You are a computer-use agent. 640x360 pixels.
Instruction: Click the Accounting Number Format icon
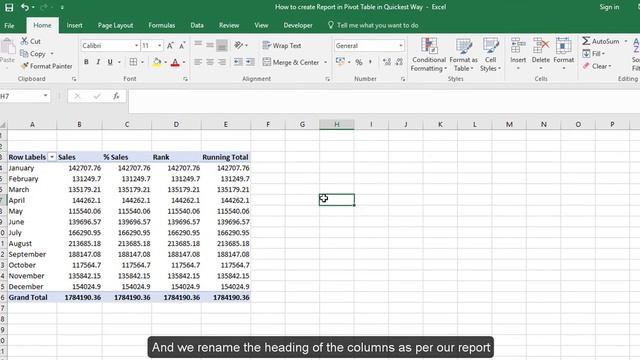click(340, 62)
